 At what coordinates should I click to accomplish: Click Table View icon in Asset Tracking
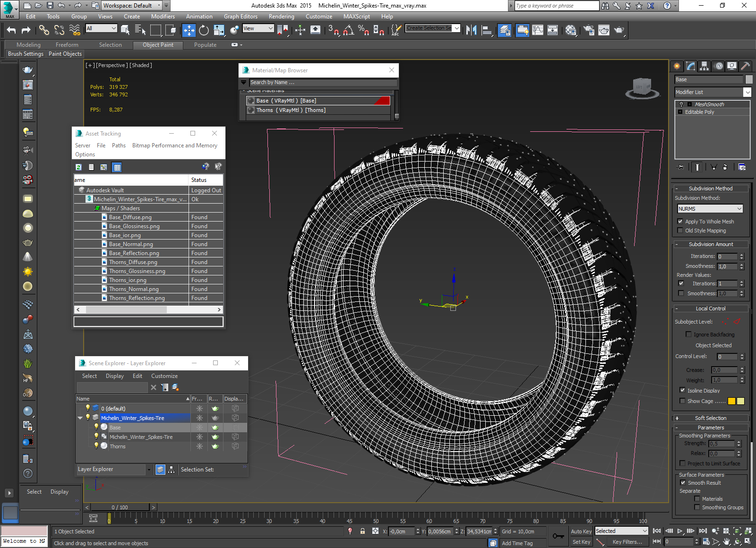tap(117, 167)
